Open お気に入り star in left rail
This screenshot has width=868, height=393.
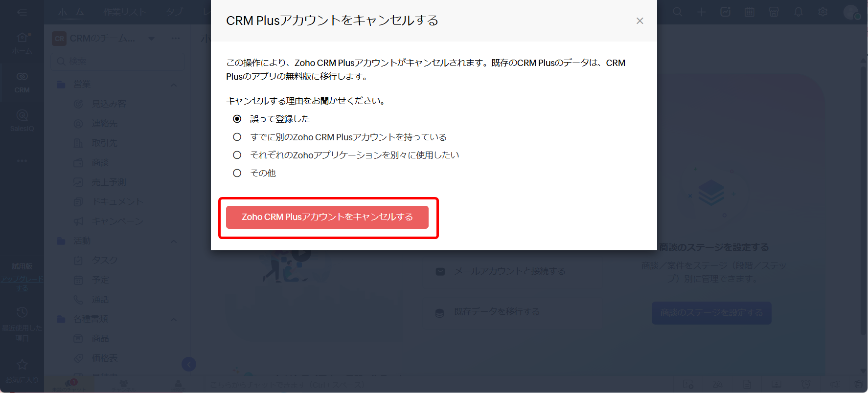tap(22, 371)
